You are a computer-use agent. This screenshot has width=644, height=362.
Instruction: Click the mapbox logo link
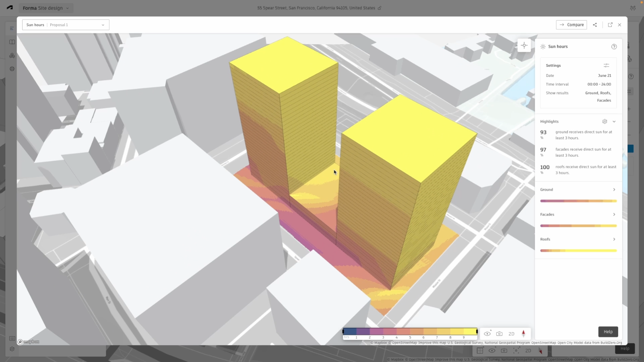29,342
